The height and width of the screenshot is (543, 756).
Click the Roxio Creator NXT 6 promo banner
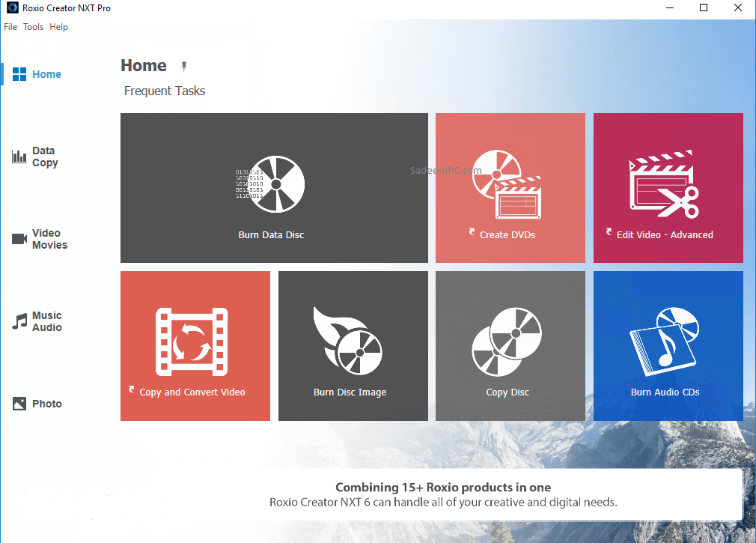click(443, 495)
